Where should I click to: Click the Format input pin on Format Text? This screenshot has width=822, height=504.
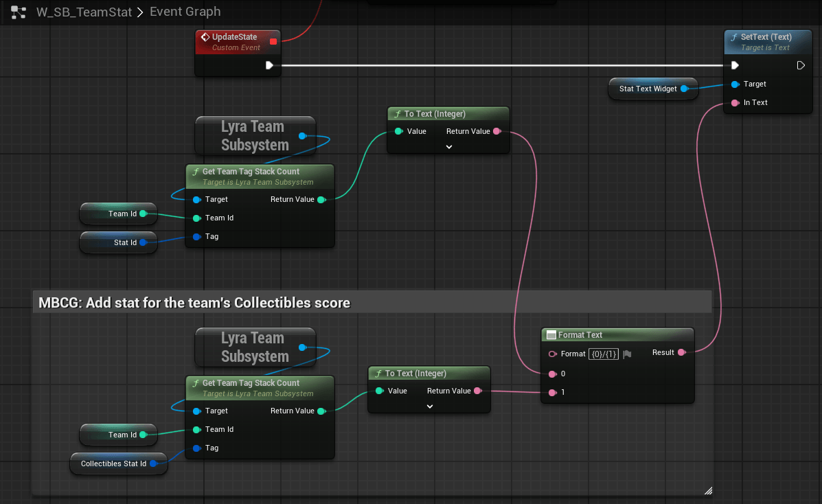(x=553, y=354)
